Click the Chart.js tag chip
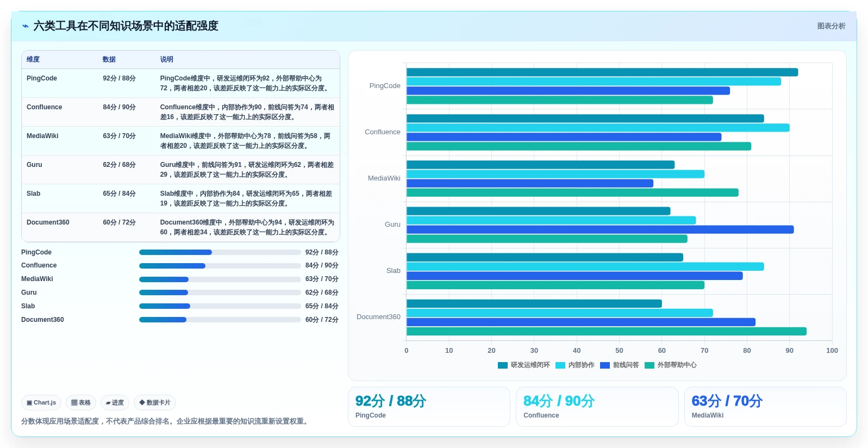 41,402
